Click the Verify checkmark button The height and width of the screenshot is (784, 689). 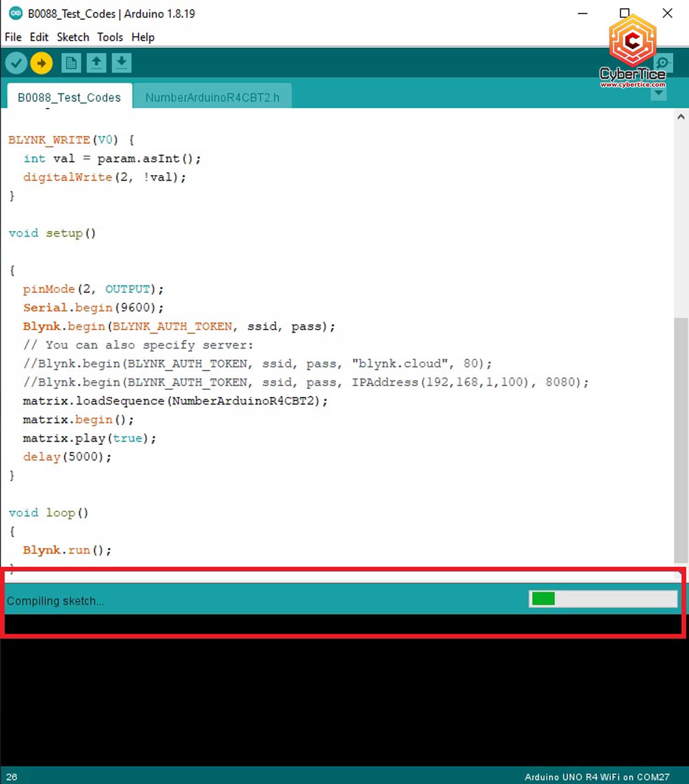click(x=17, y=63)
